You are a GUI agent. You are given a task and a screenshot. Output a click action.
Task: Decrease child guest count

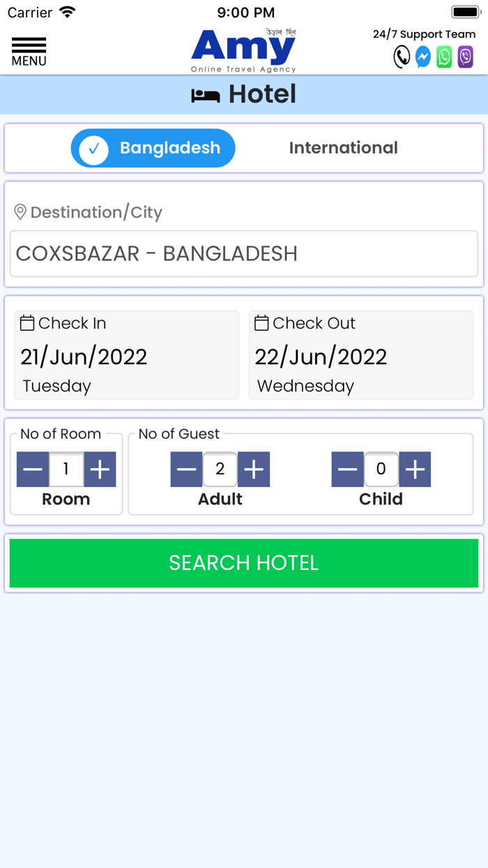pos(348,470)
